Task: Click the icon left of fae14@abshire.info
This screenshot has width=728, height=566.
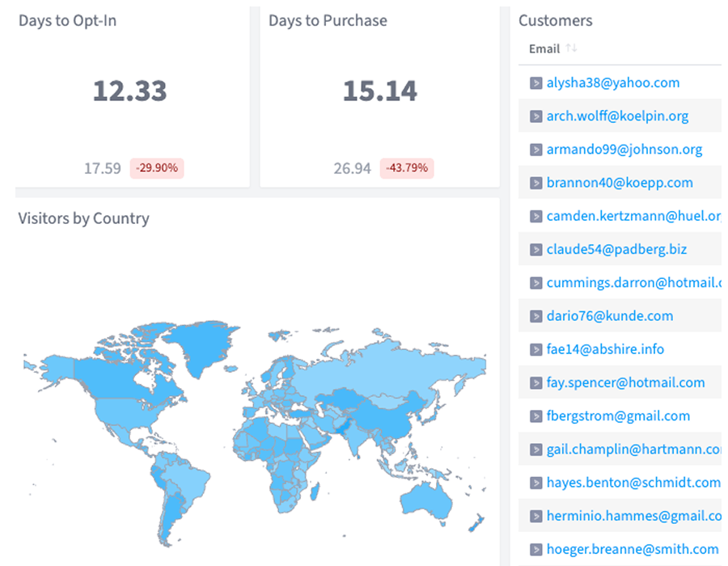Action: tap(535, 349)
